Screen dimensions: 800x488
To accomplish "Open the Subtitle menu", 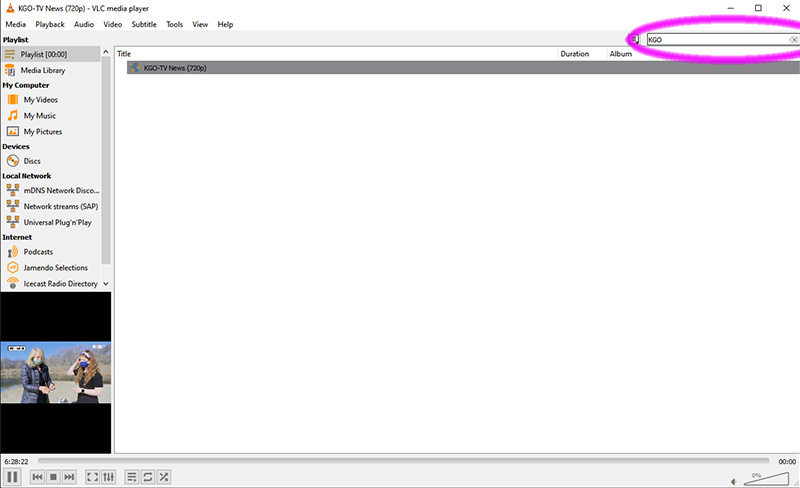I will pyautogui.click(x=144, y=24).
